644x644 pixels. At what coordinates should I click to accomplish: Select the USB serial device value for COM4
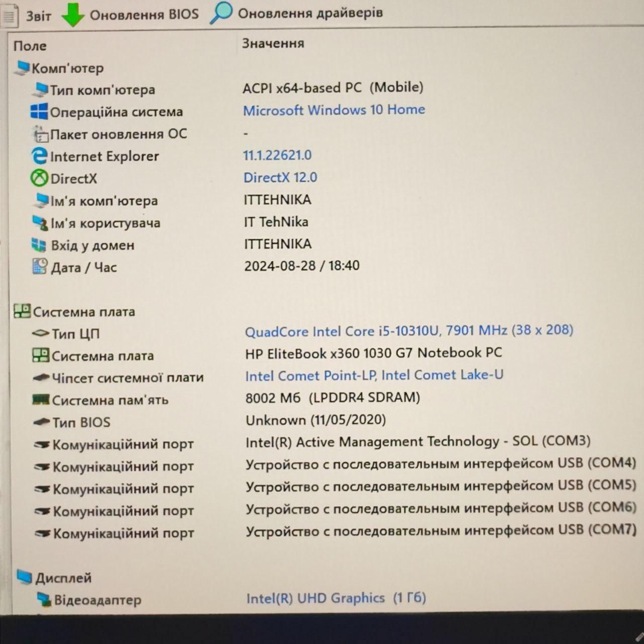(441, 464)
